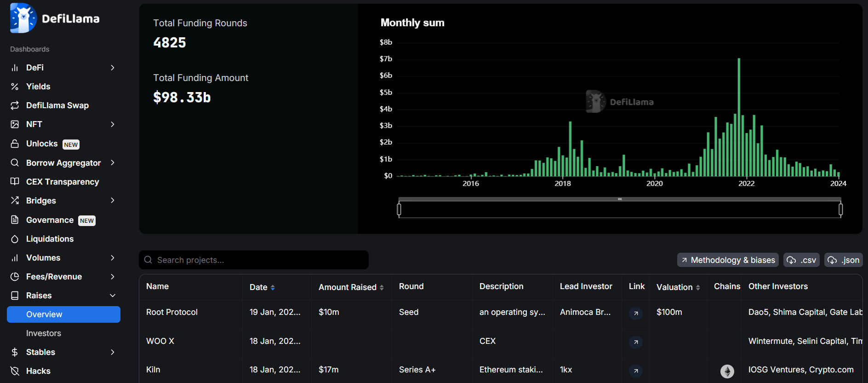
Task: Click the CEX Transparency book icon
Action: tap(15, 181)
